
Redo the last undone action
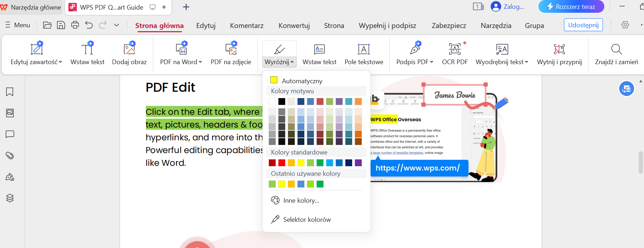click(103, 25)
